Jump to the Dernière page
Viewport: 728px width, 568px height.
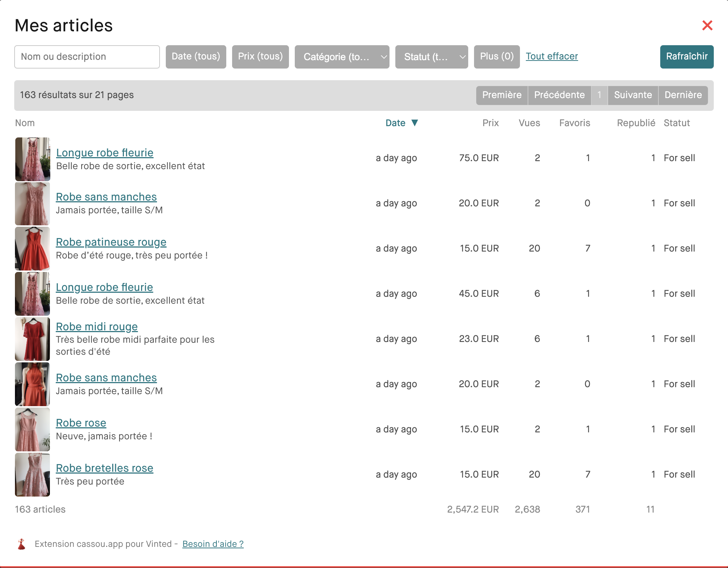[683, 95]
